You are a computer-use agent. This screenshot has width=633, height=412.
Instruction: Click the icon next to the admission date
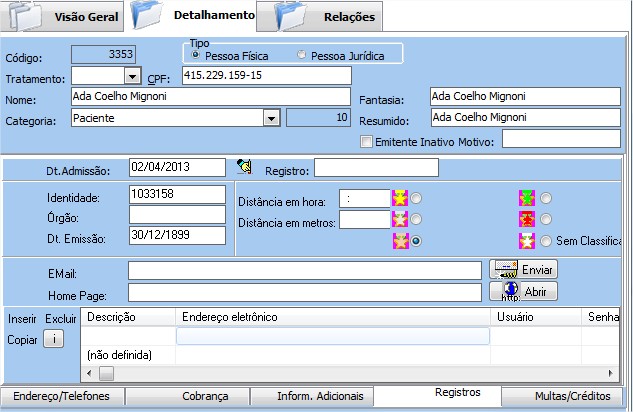point(242,167)
